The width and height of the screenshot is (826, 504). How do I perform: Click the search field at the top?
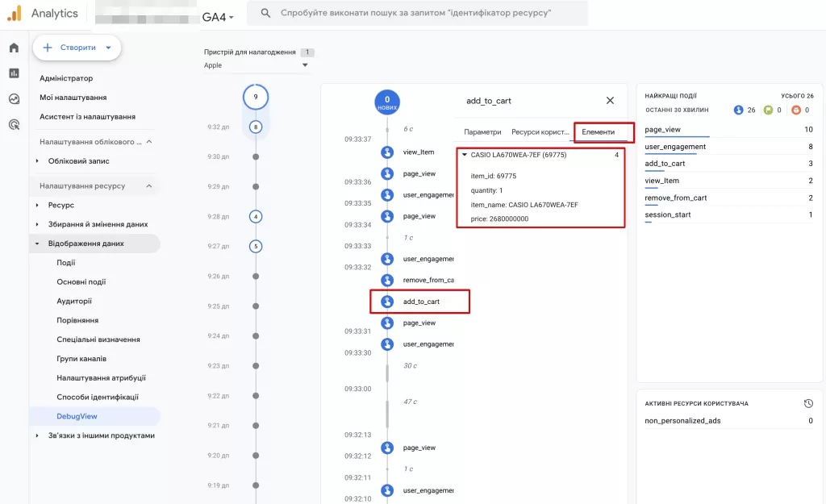pyautogui.click(x=417, y=13)
